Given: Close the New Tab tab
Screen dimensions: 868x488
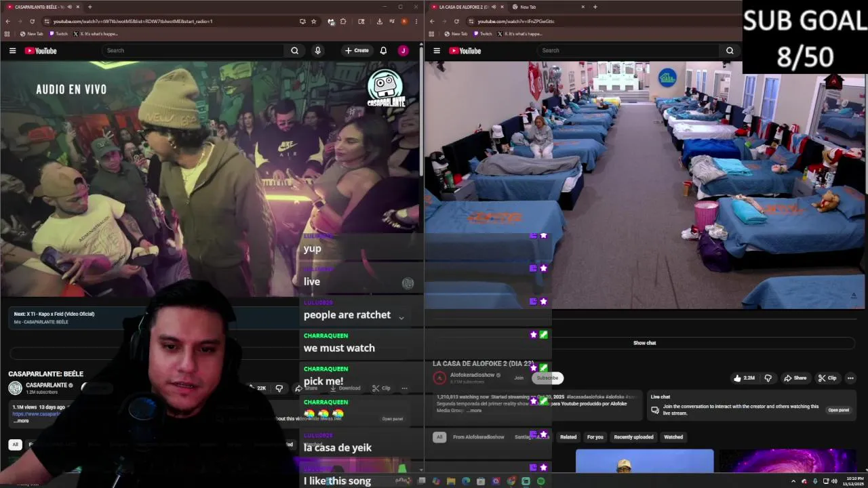Looking at the screenshot, I should pyautogui.click(x=583, y=7).
